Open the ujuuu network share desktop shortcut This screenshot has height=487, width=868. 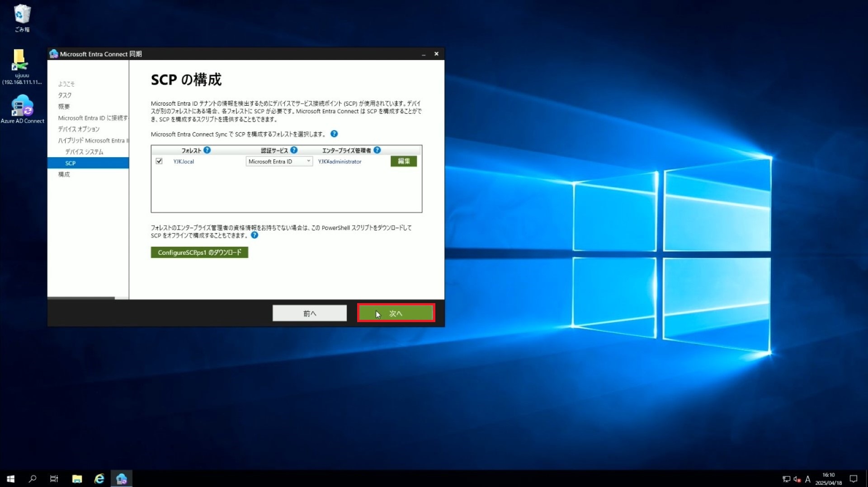click(x=22, y=66)
